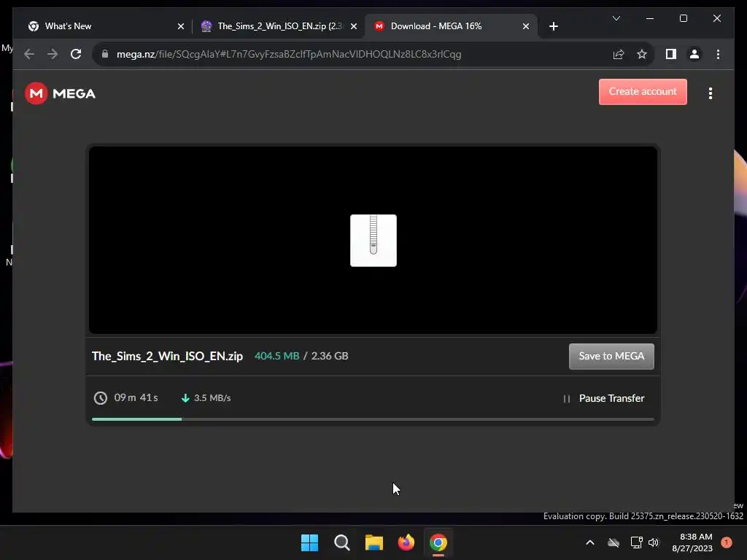The image size is (747, 560).
Task: Open clock and calendar 8:38 AM
Action: 692,542
